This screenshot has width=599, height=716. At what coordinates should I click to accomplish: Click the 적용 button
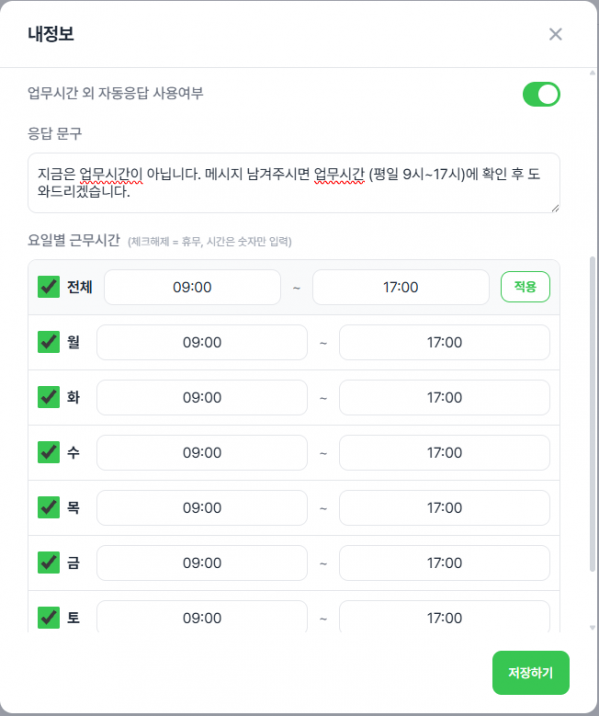point(525,287)
